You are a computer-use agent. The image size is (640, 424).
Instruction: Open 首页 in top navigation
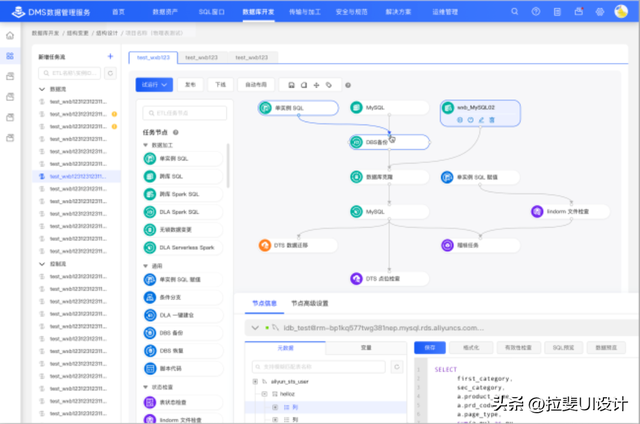coord(119,12)
